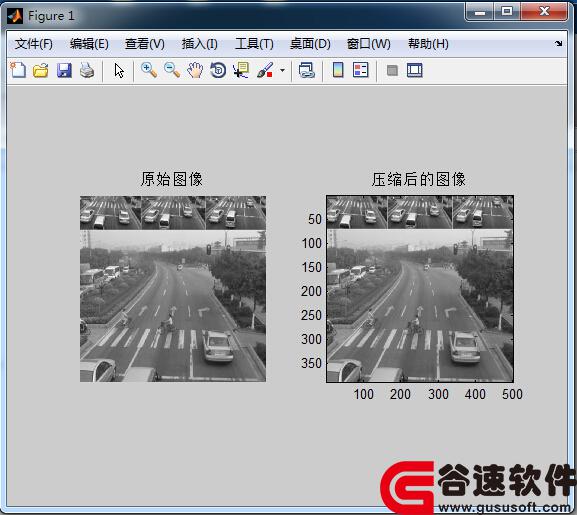Viewport: 577px width, 515px height.
Task: Open the 工具(T) menu
Action: click(x=254, y=44)
